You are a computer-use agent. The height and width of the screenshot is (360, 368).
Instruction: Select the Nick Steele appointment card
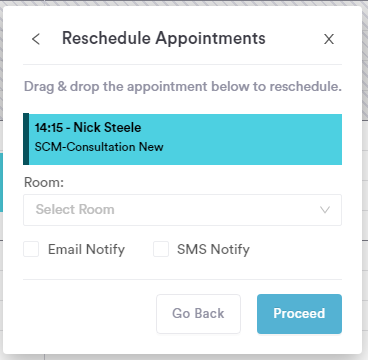tap(182, 139)
